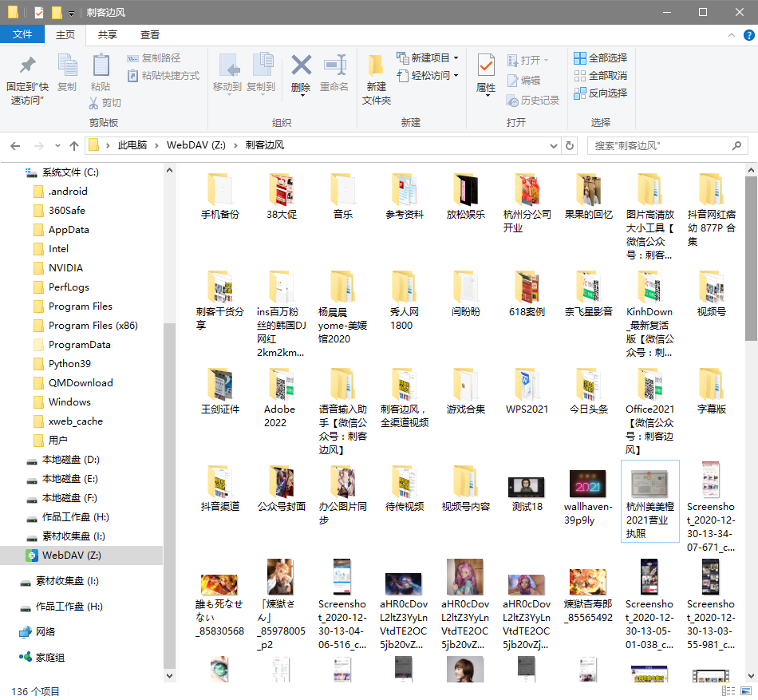The width and height of the screenshot is (758, 700).
Task: Open the 38大促 folder
Action: tap(282, 197)
